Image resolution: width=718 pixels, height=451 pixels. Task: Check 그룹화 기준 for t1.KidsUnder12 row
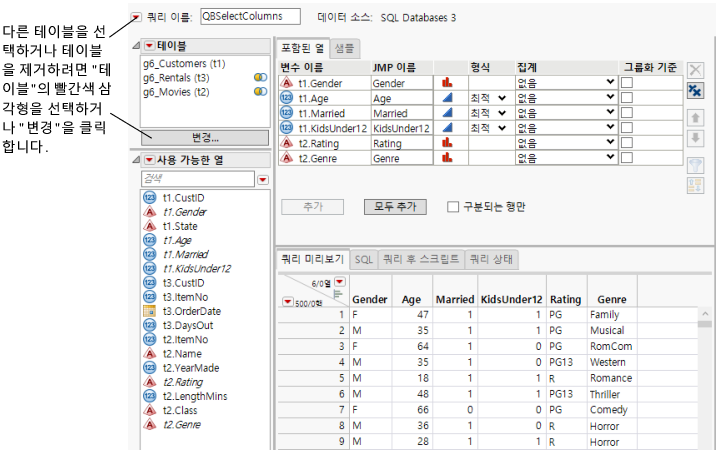pos(626,128)
